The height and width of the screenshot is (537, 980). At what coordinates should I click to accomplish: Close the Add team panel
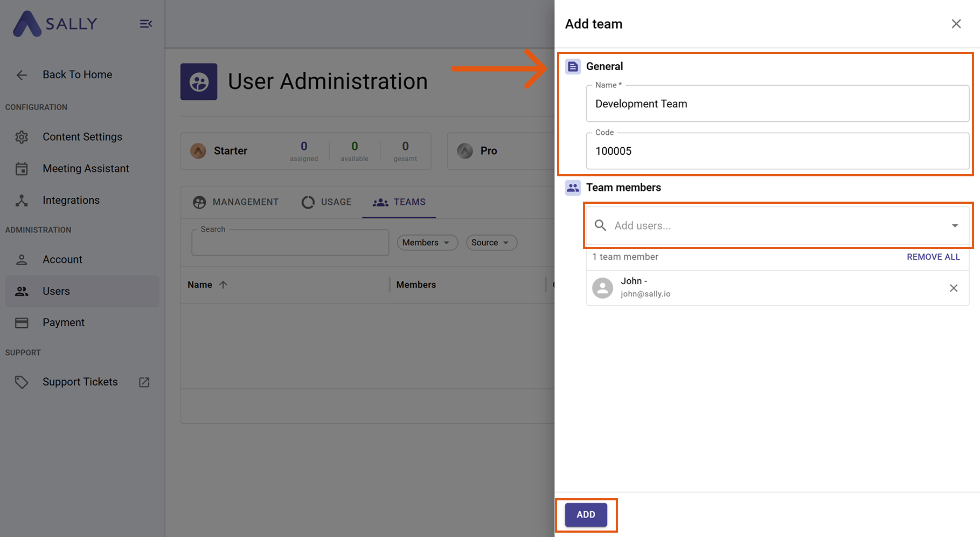(956, 24)
